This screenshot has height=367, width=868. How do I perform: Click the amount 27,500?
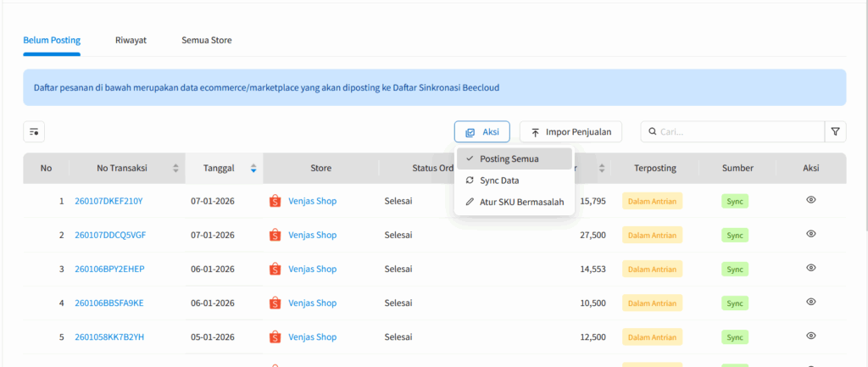tap(593, 235)
